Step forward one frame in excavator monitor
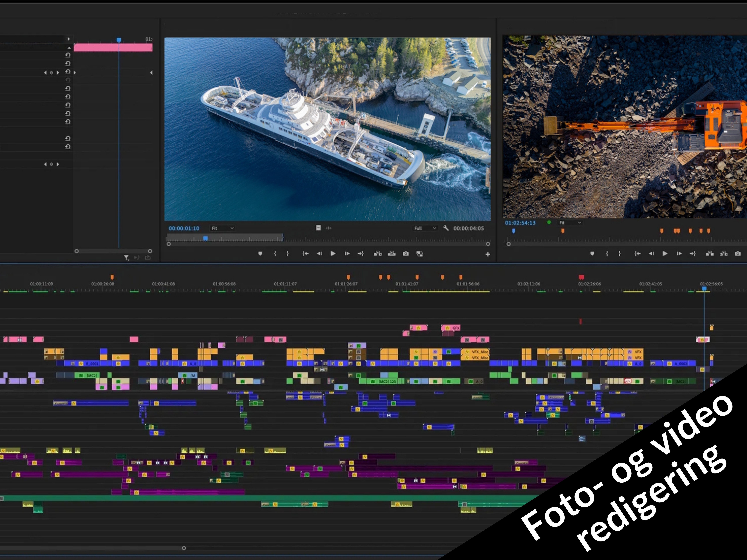Viewport: 747px width, 560px height. click(679, 254)
